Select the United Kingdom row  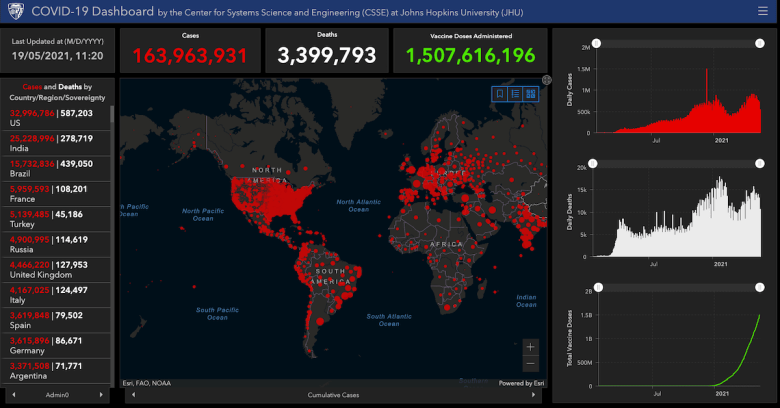pos(55,270)
